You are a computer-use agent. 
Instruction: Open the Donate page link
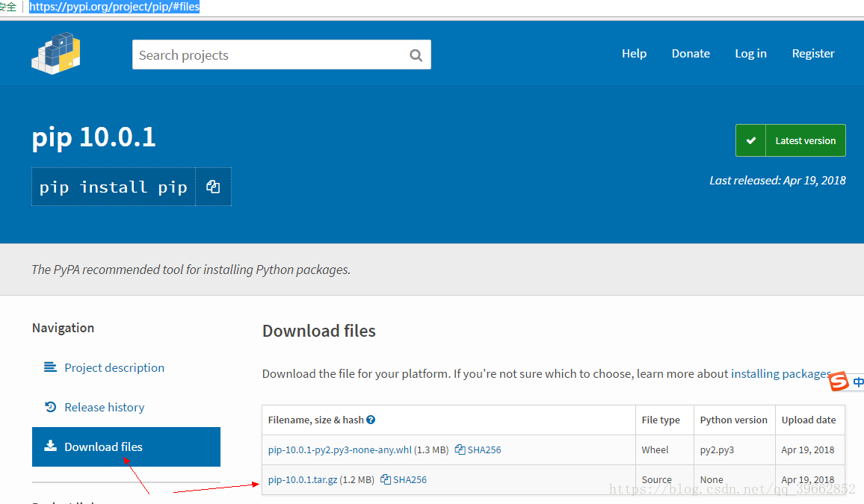(691, 53)
